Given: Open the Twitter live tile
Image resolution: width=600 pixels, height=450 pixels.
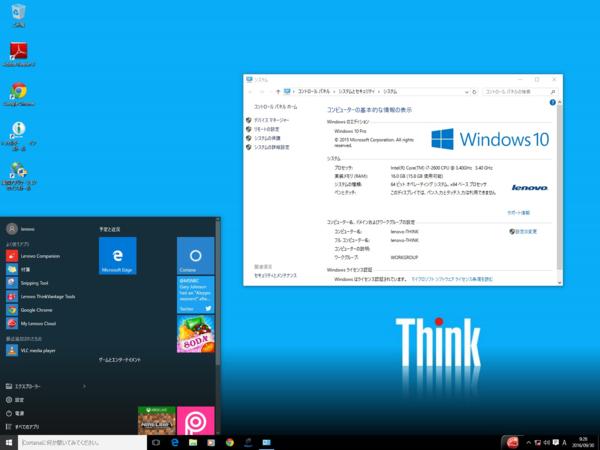Looking at the screenshot, I should [196, 295].
